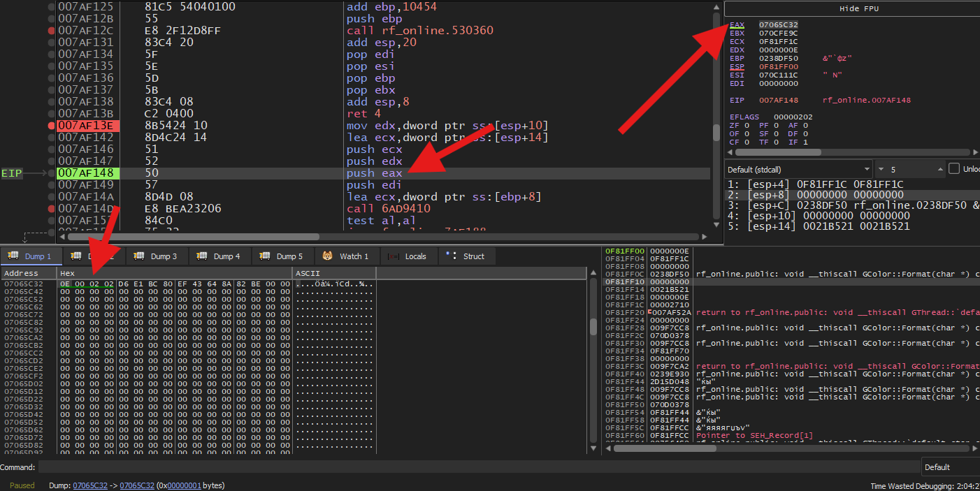The width and height of the screenshot is (980, 491).
Task: Click the disassembly scrollbar down arrow
Action: pos(716,226)
